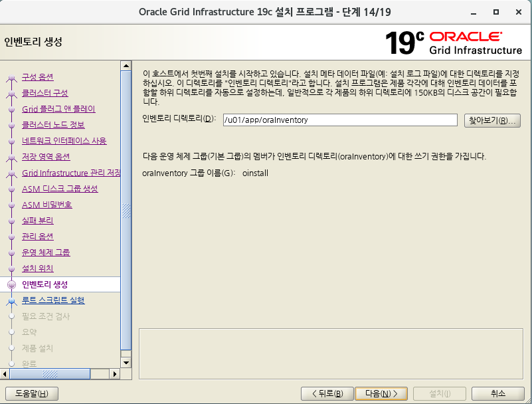This screenshot has width=532, height=404.
Task: Open the ASM 비밀번호 step
Action: point(46,205)
